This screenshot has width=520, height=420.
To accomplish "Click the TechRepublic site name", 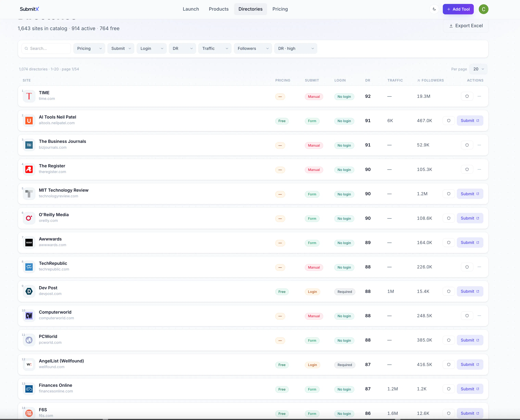I will pyautogui.click(x=53, y=263).
